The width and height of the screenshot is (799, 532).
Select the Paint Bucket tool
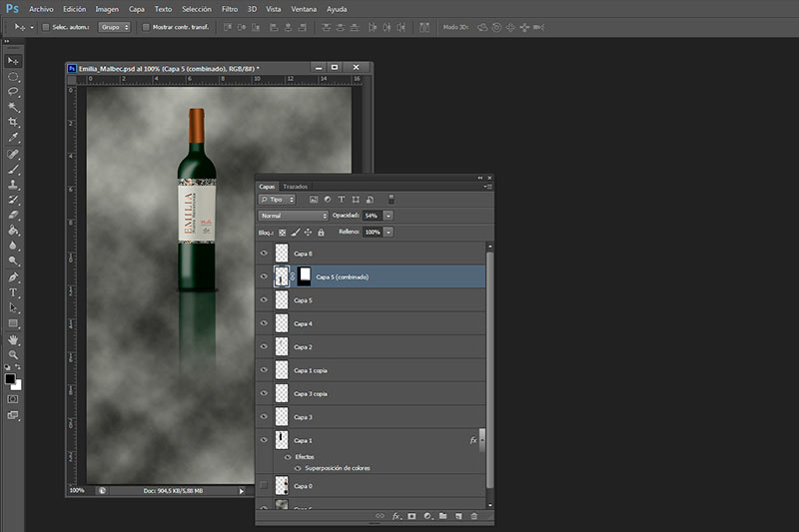(13, 231)
